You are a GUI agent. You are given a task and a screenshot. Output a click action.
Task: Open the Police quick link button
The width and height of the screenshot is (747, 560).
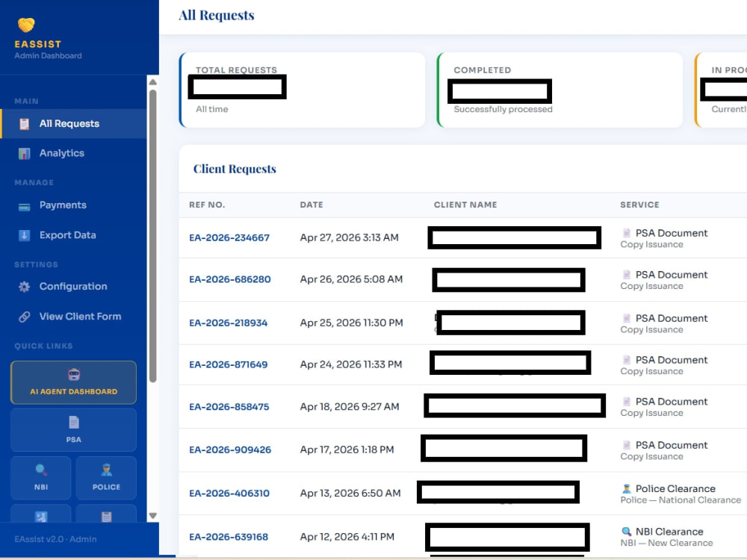click(106, 478)
